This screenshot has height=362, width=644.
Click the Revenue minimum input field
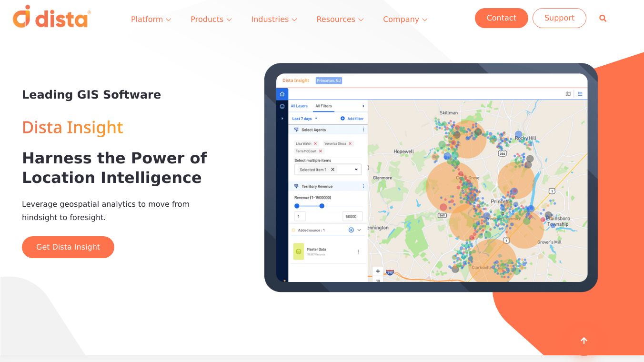click(300, 217)
